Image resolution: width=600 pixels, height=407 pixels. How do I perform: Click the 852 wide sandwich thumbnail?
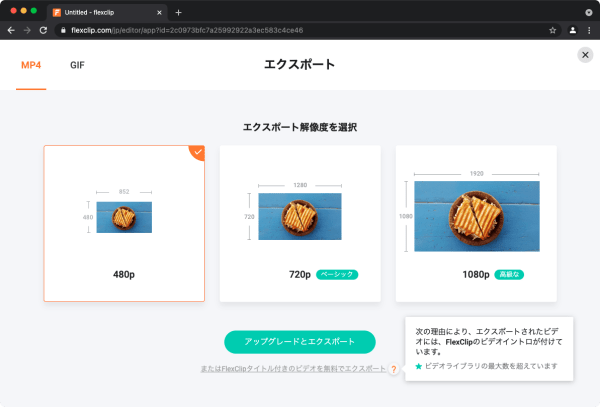point(124,217)
